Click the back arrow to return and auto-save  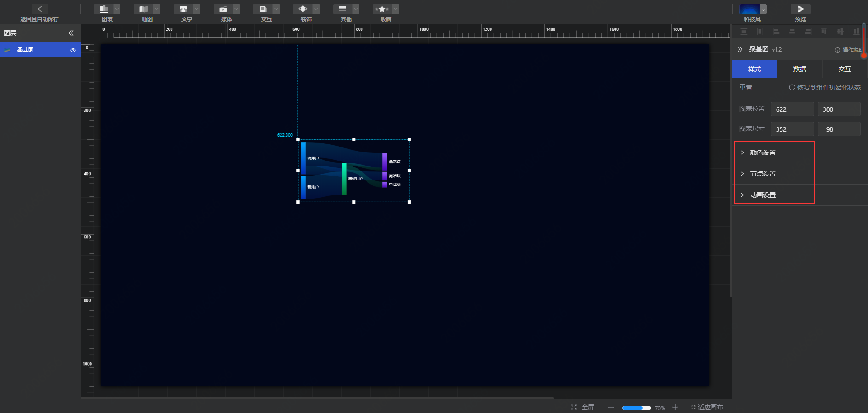click(39, 9)
